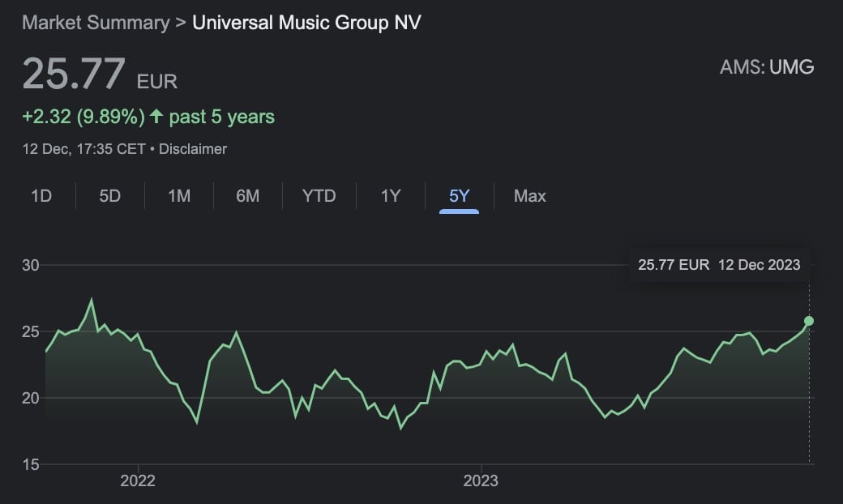The width and height of the screenshot is (843, 504).
Task: Click the large 25.77 price value
Action: 74,75
